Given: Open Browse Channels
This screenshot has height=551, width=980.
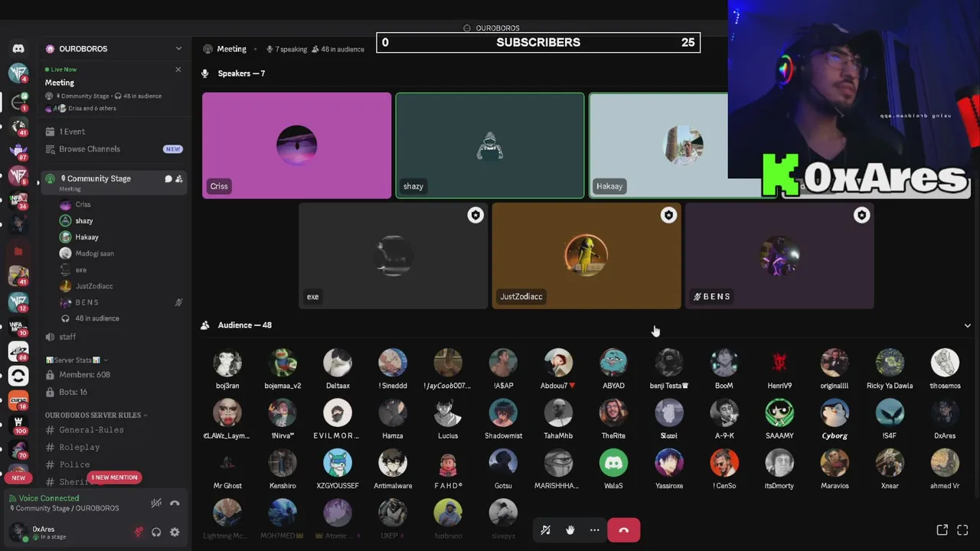Looking at the screenshot, I should click(x=113, y=149).
